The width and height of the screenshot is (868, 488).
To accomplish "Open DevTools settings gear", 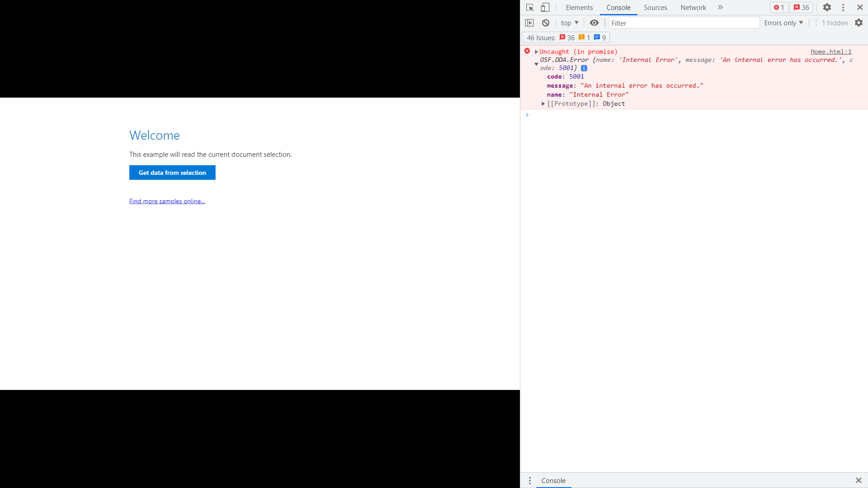I will [827, 7].
